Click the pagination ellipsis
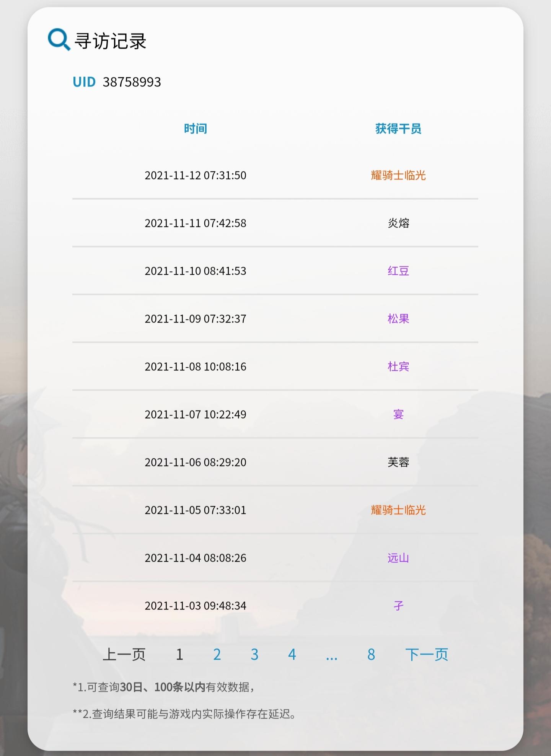The width and height of the screenshot is (551, 756). pos(331,656)
